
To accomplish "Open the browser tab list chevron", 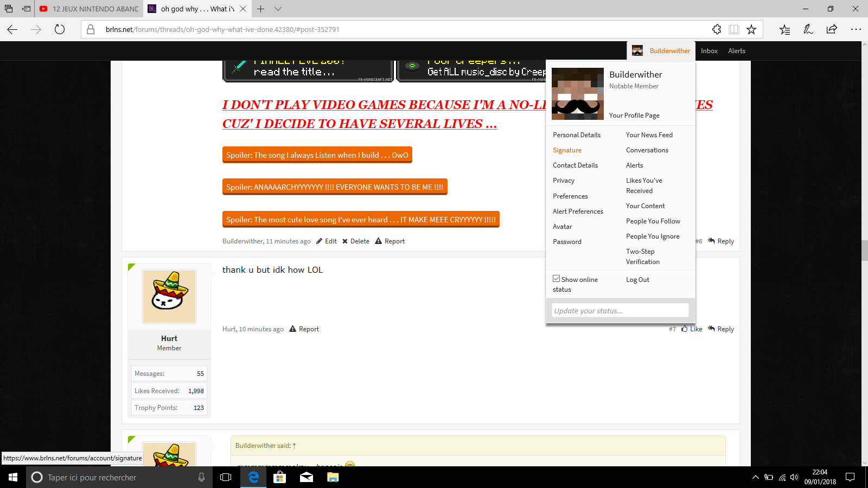I will 278,9.
